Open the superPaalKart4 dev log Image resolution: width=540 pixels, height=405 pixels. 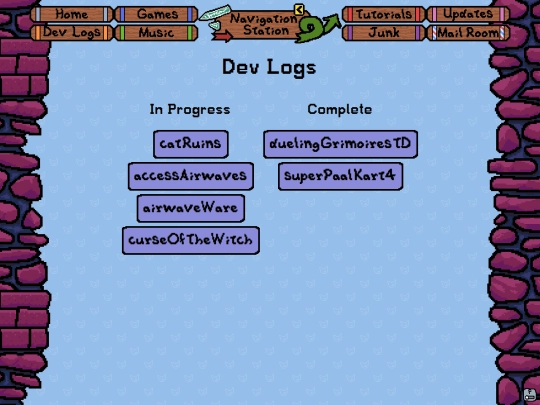(341, 176)
